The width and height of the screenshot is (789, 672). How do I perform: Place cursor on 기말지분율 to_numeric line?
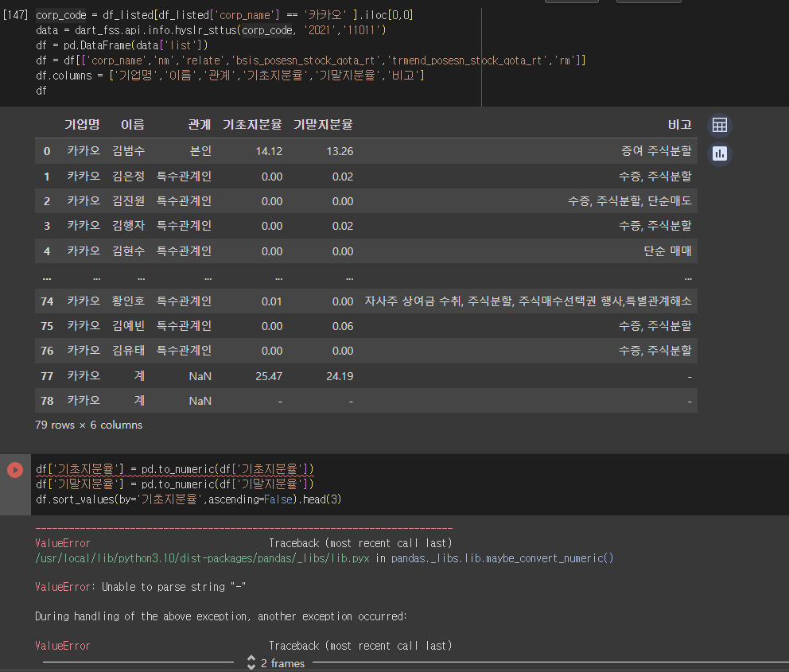point(175,484)
